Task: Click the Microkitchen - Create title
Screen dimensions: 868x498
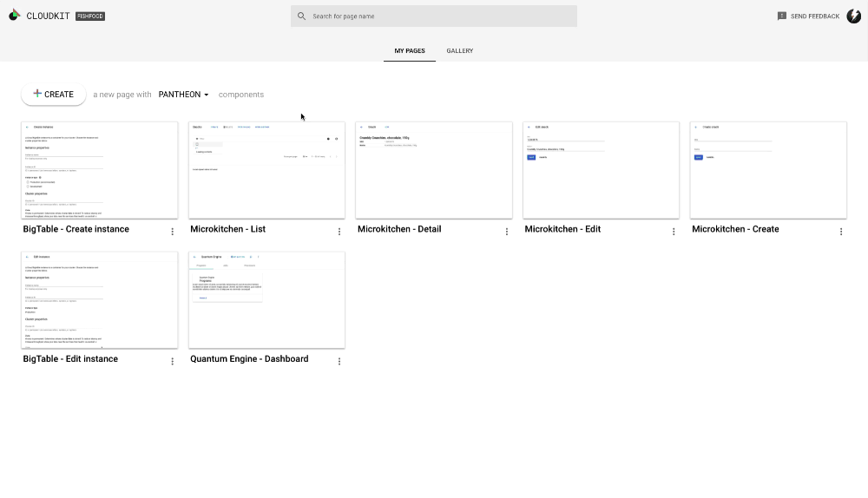Action: coord(735,229)
